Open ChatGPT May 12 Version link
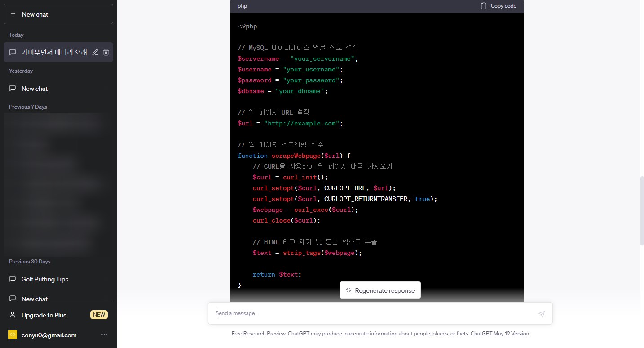This screenshot has width=644, height=348. (500, 334)
